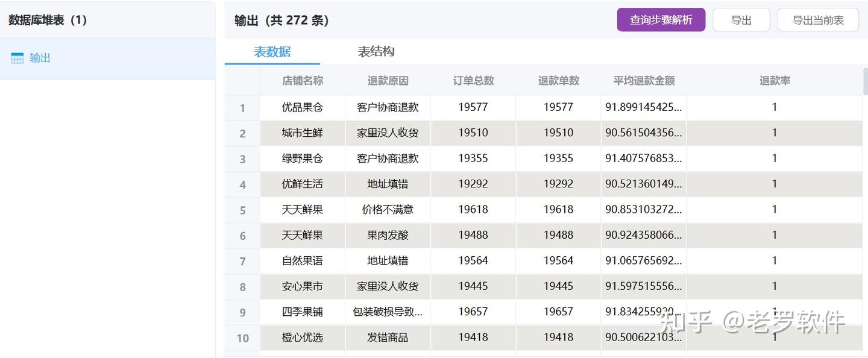
Task: Click the 店铺名称 column header
Action: (303, 81)
